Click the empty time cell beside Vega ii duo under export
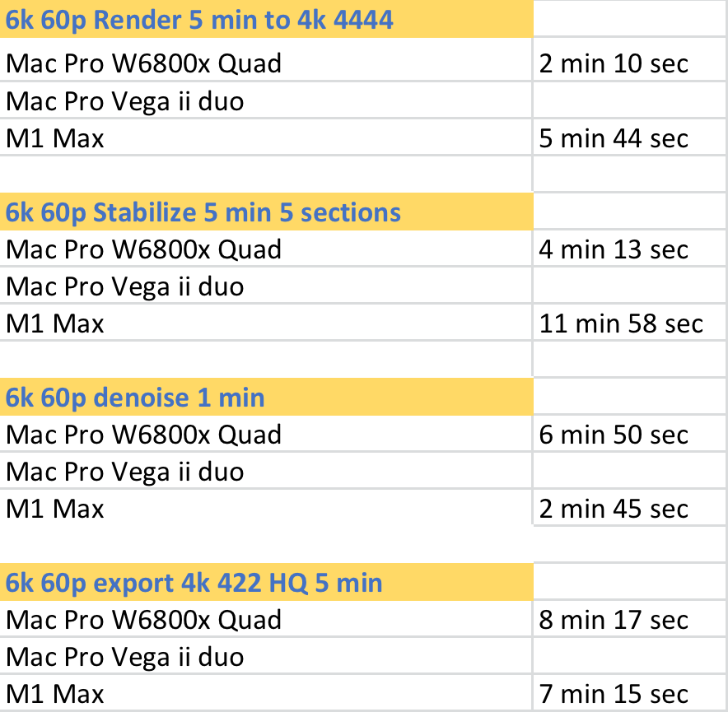 [629, 656]
